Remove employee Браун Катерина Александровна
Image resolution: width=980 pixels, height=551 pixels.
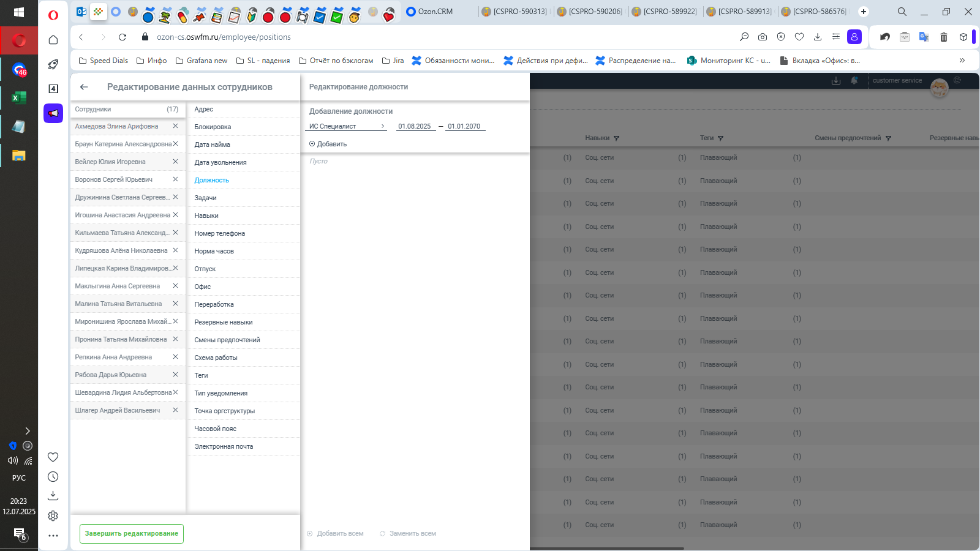tap(175, 144)
